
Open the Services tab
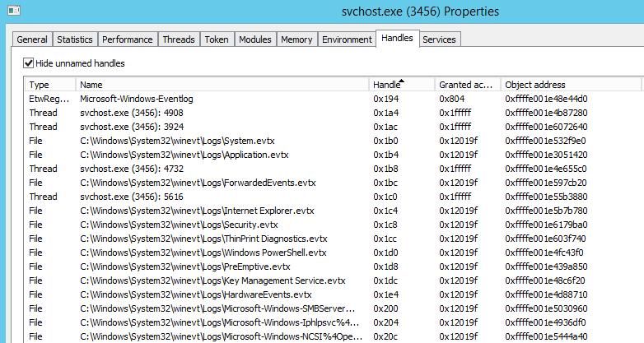point(439,39)
